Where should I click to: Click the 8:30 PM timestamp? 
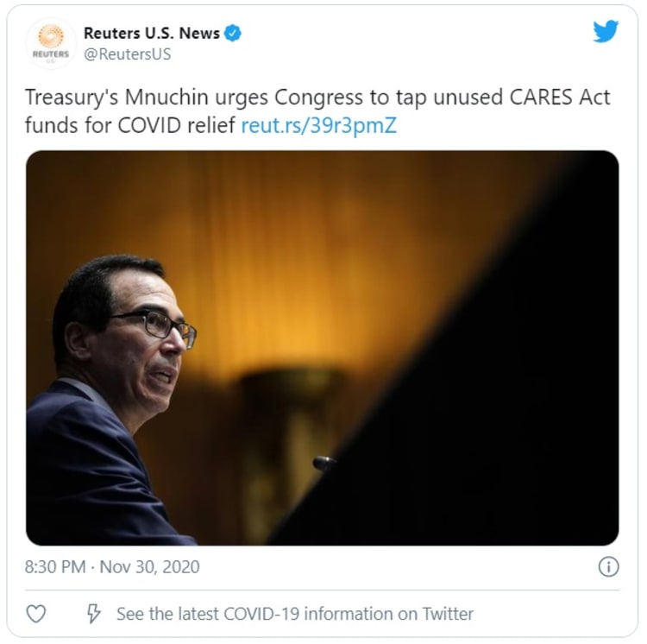coord(55,567)
